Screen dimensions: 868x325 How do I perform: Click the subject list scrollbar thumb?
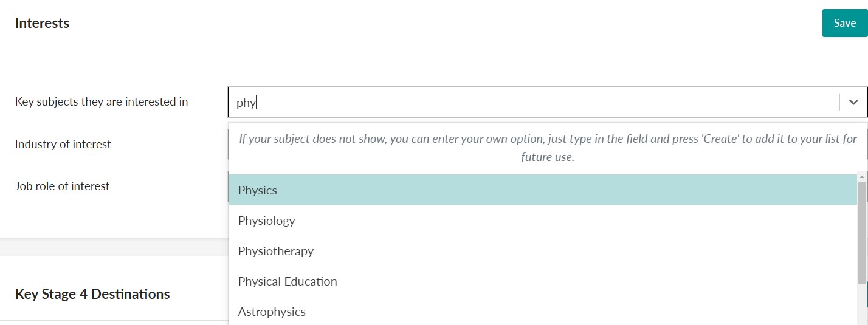pos(862,231)
